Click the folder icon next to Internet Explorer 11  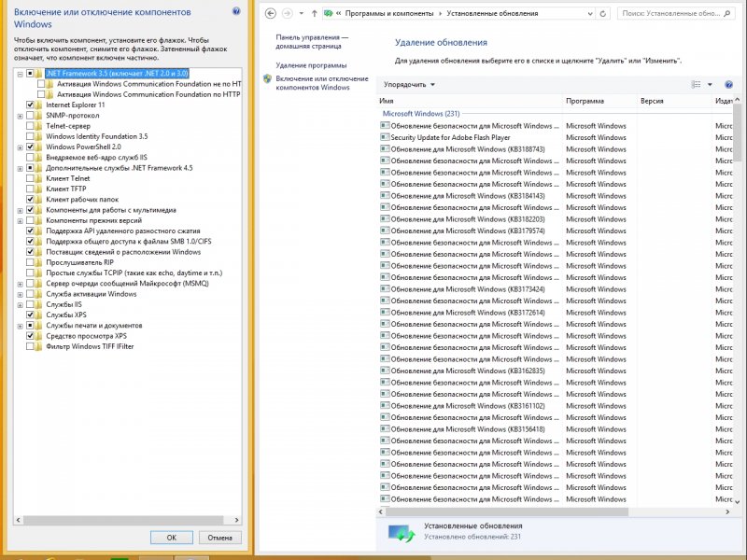pyautogui.click(x=38, y=105)
